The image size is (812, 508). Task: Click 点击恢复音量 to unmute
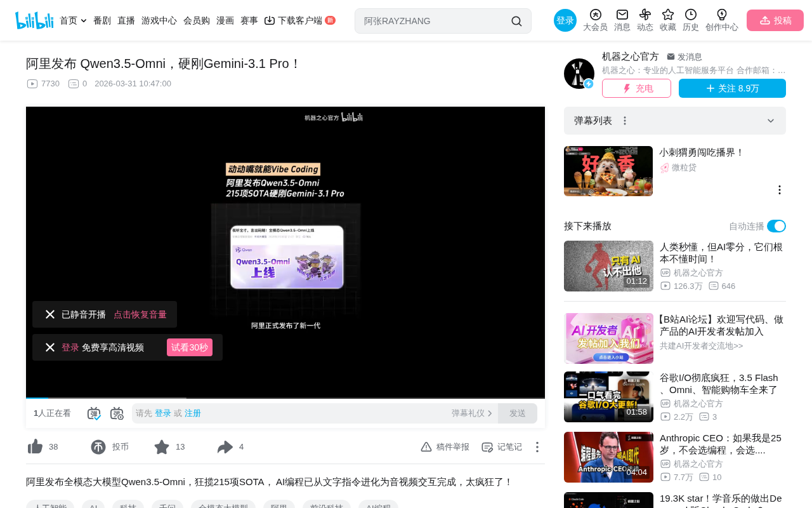coord(140,314)
